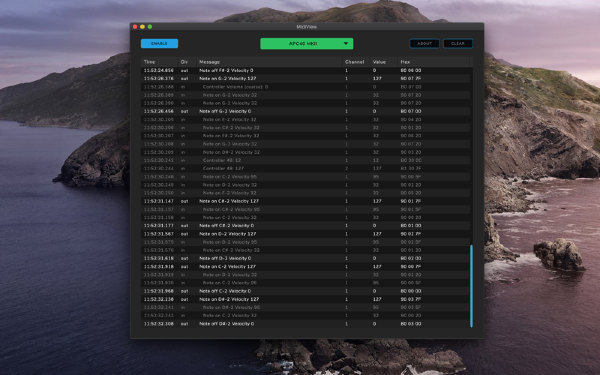600x375 pixels.
Task: Click hex value 'B0 30 0C'
Action: point(411,160)
